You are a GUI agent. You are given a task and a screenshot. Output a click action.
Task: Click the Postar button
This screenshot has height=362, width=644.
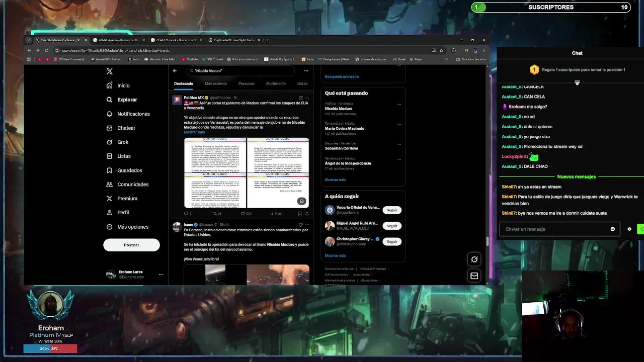[131, 245]
